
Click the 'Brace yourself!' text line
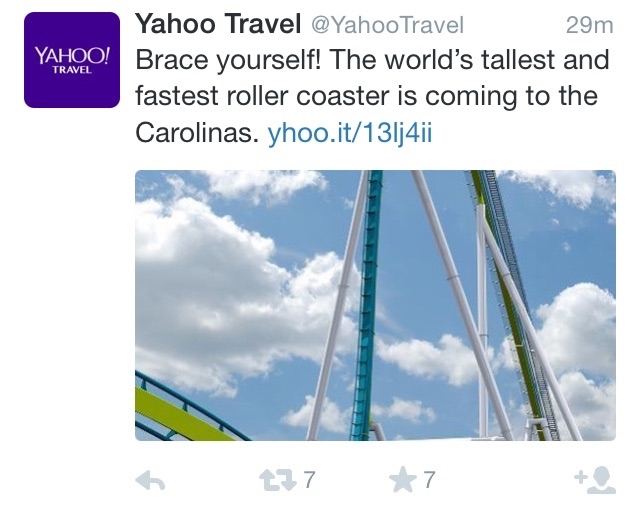(372, 60)
